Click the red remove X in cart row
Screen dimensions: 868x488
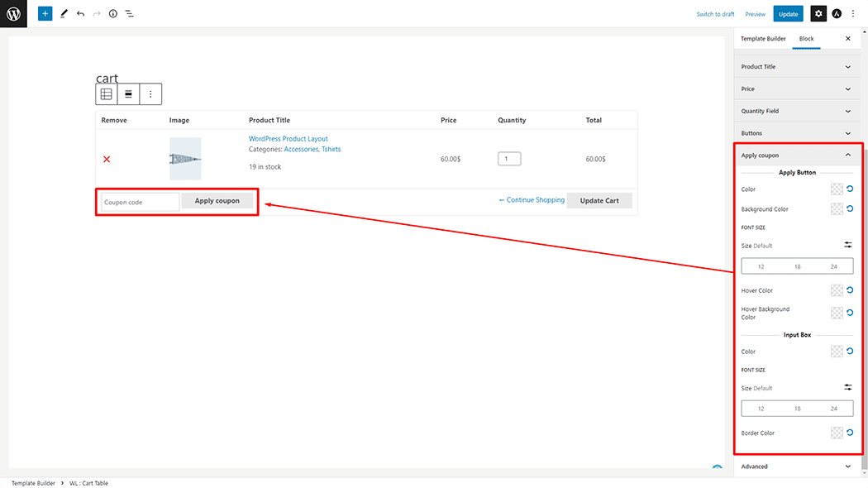(107, 159)
